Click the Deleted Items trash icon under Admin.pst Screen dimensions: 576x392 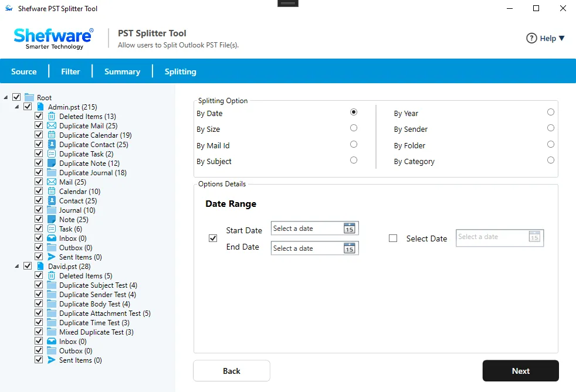pyautogui.click(x=52, y=117)
